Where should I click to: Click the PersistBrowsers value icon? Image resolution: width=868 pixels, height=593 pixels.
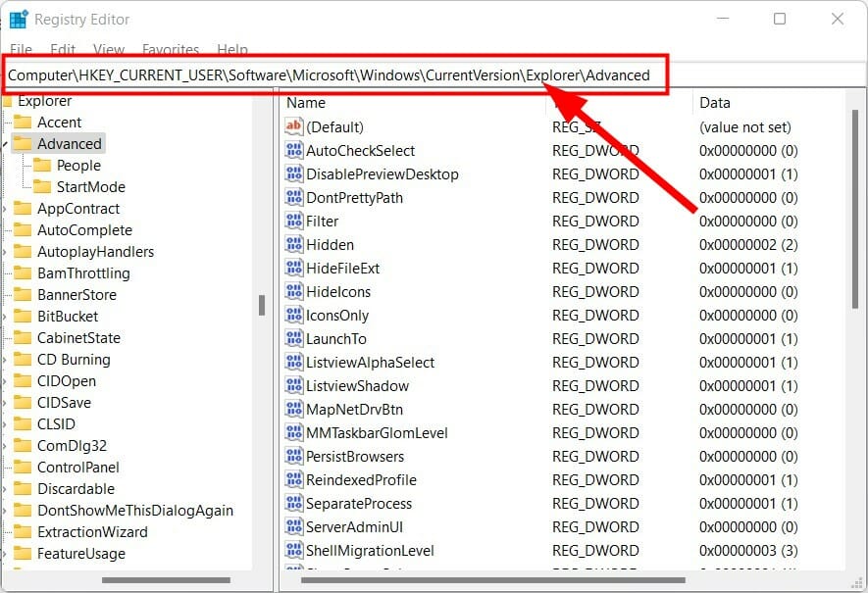(x=294, y=456)
